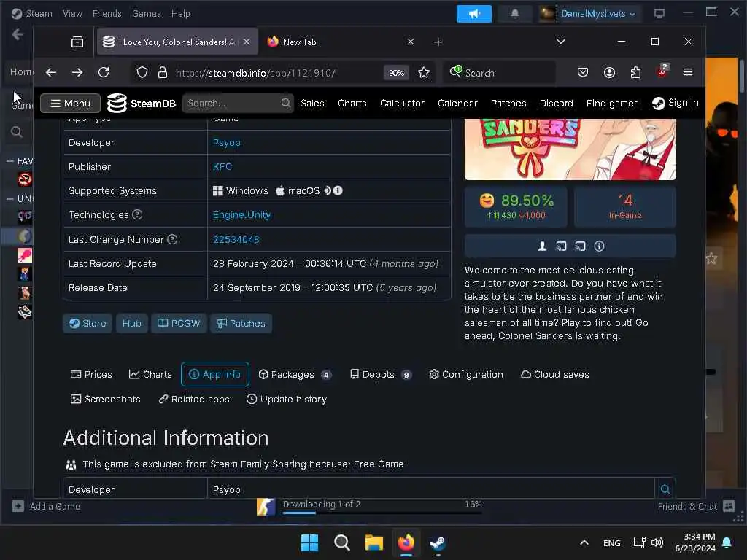Open Sales in SteamDB navigation
Viewport: 747px width, 560px height.
point(312,104)
